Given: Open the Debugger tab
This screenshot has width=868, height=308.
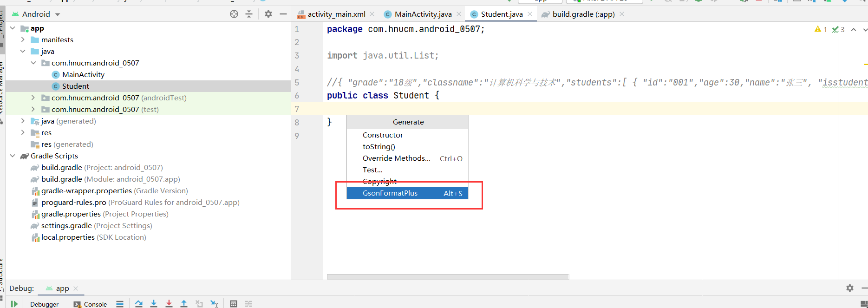Looking at the screenshot, I should click(45, 304).
